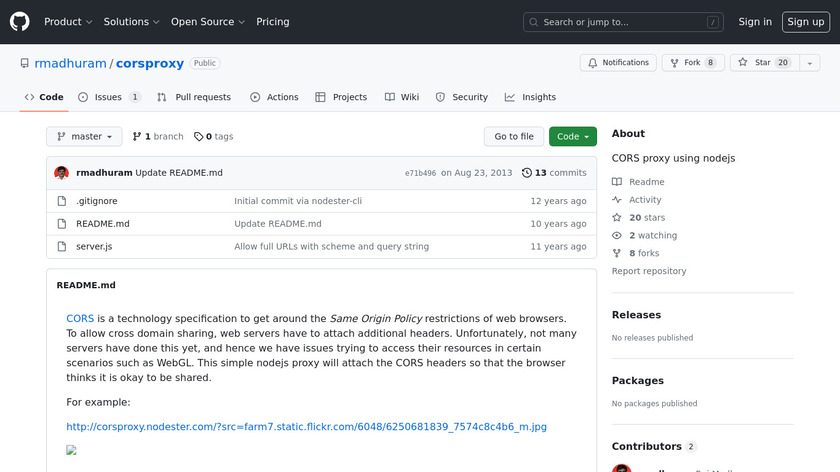Screen dimensions: 840x472
Task: Star the repository
Action: pos(765,63)
